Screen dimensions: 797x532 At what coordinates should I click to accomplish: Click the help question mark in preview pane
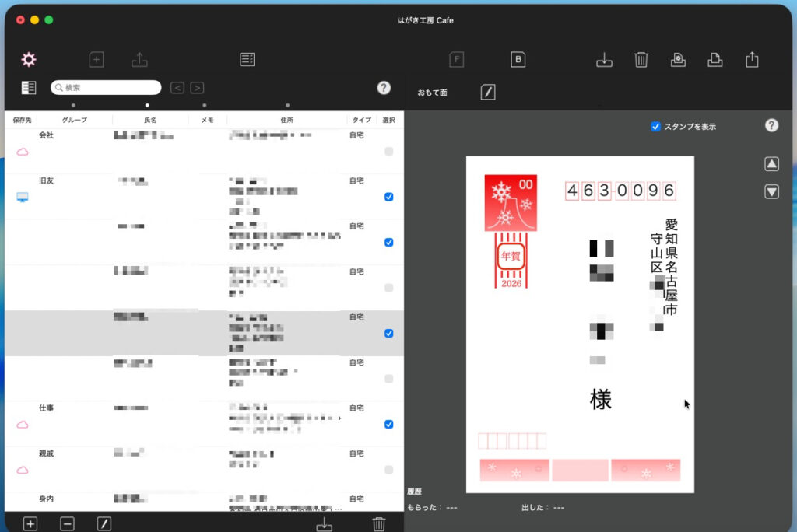(771, 125)
